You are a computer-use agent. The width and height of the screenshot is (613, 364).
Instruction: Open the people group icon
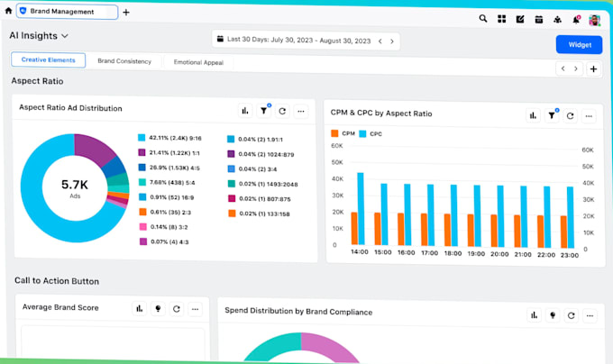[557, 20]
